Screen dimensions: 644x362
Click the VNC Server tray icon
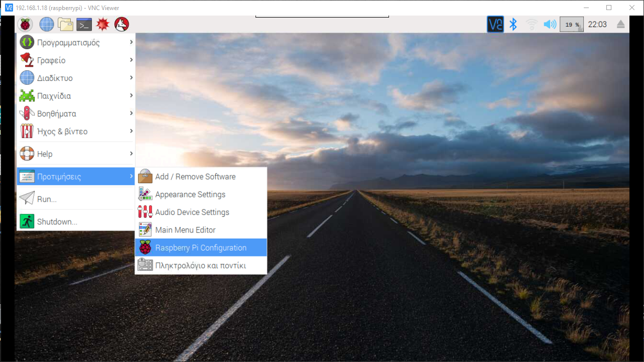coord(495,24)
